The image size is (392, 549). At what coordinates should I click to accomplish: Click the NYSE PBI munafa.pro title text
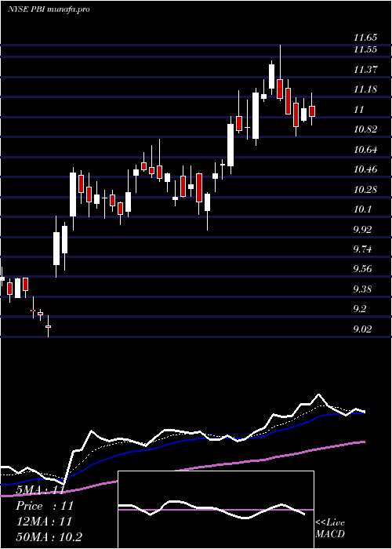(49, 9)
